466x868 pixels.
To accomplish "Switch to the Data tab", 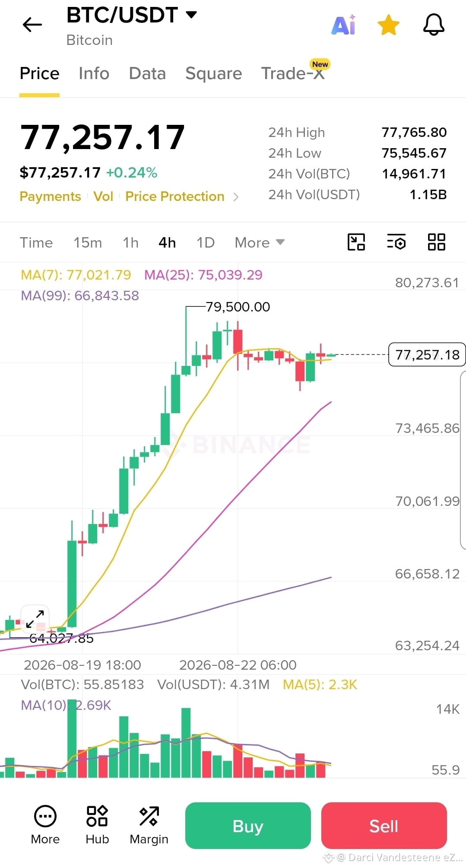I will (x=147, y=73).
